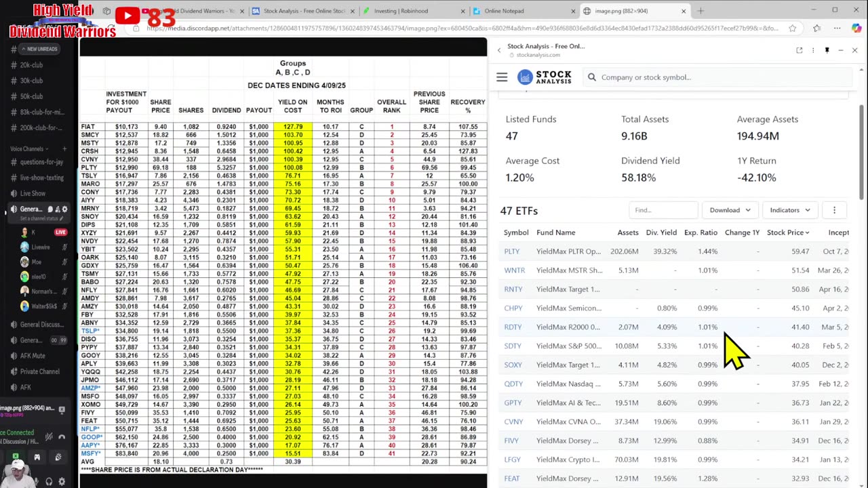Close the Online Notepad tab
Image resolution: width=868 pixels, height=488 pixels.
tap(574, 11)
